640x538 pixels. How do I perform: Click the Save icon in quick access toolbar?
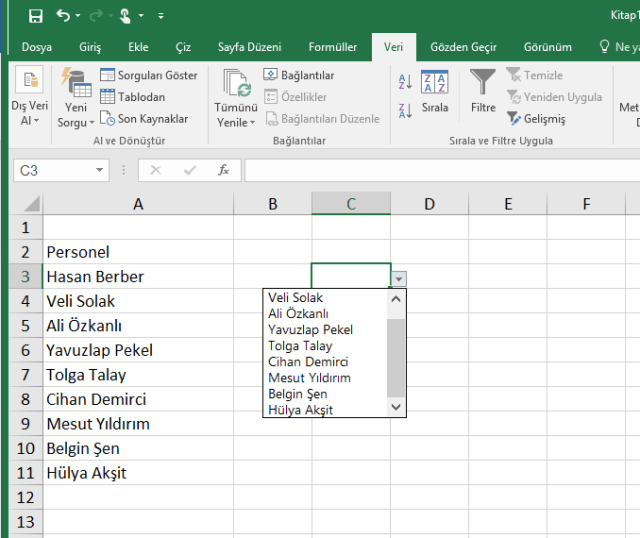(36, 16)
